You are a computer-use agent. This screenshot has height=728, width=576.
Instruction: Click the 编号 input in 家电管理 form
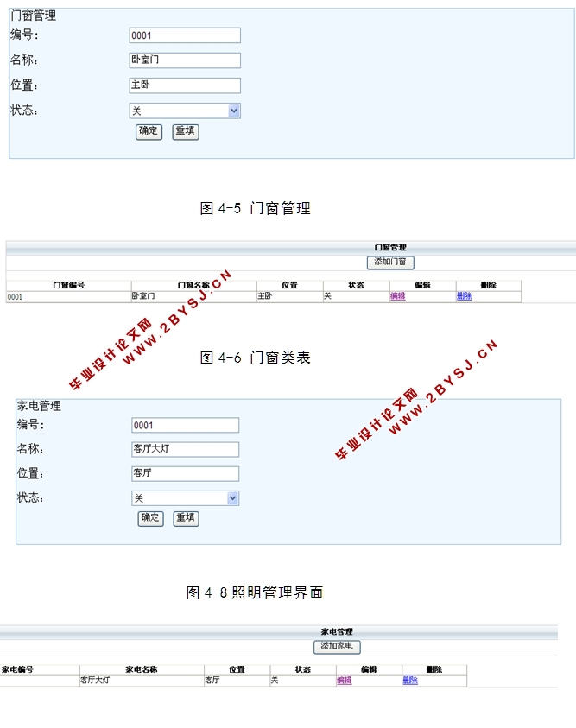click(185, 425)
